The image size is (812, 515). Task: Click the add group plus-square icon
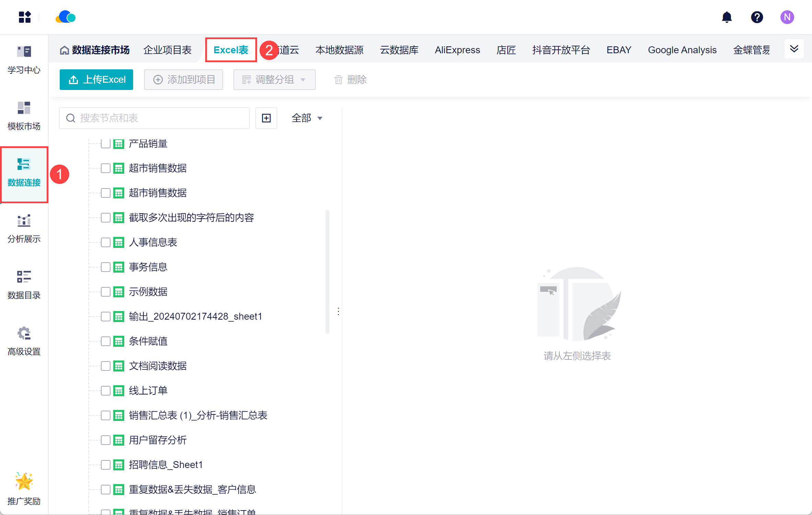[266, 118]
